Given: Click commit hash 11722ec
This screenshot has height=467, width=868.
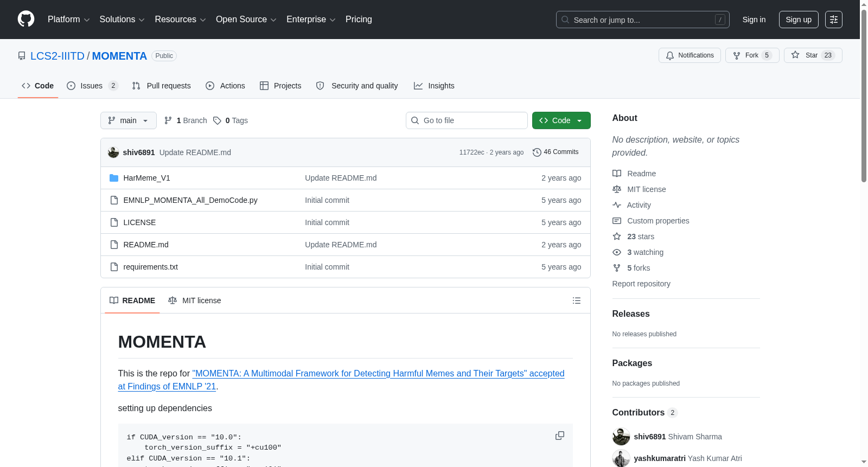Looking at the screenshot, I should pyautogui.click(x=471, y=152).
